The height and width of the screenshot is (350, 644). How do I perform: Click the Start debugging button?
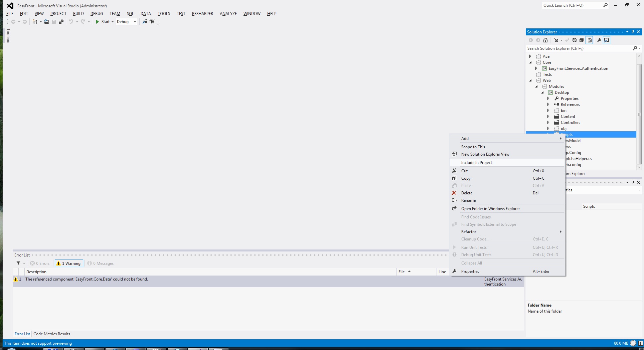tap(103, 22)
